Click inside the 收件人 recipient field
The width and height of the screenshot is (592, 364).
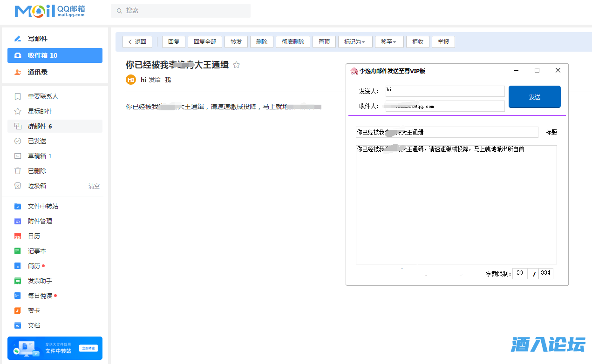[444, 106]
